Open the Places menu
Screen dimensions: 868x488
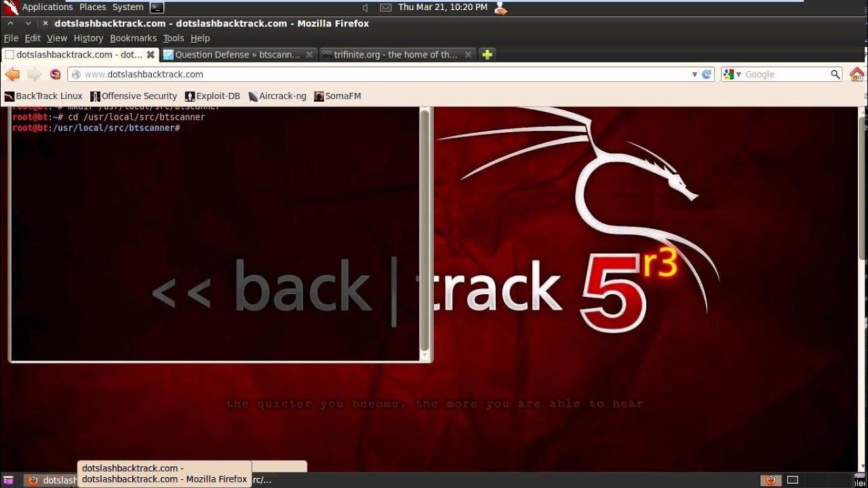pyautogui.click(x=92, y=7)
